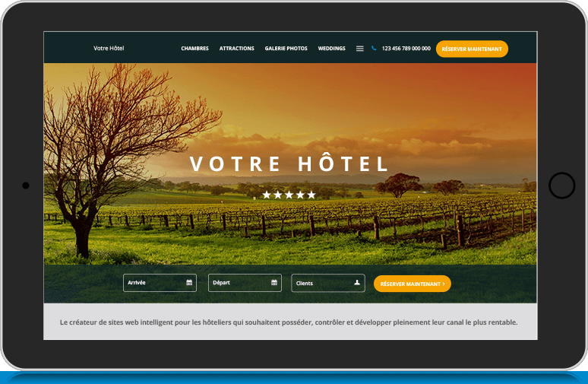Click the phone icon beside the number
Viewport: 588px width, 384px height.
tap(374, 48)
